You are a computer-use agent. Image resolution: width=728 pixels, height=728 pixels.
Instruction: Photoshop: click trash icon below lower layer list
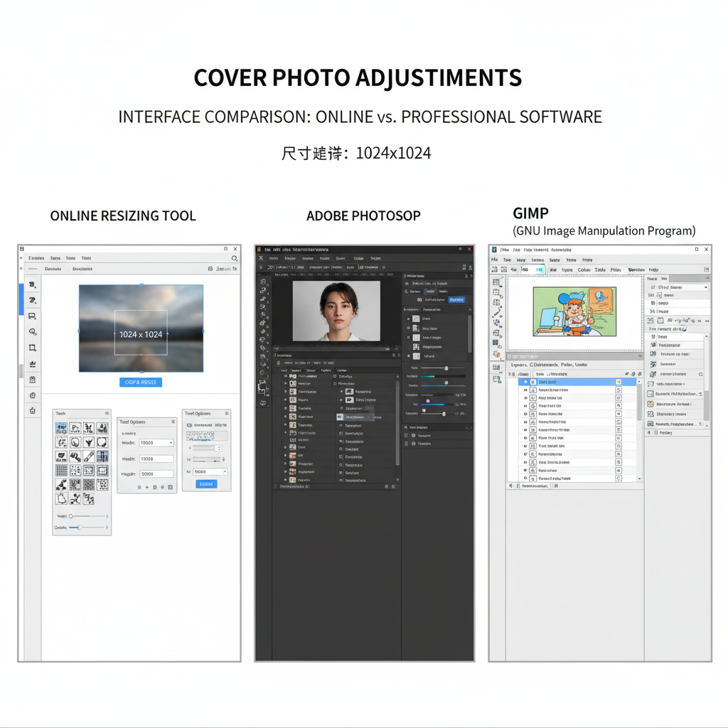pos(393,486)
